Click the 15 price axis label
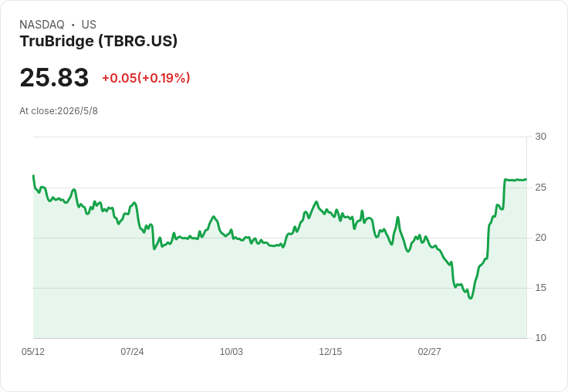The height and width of the screenshot is (392, 568). pos(540,288)
